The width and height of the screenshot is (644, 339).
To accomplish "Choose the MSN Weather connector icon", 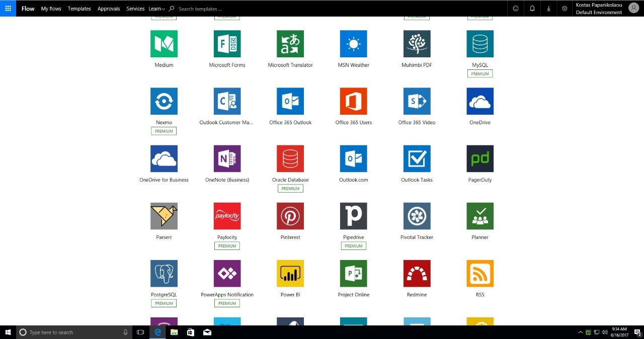I will pyautogui.click(x=354, y=44).
